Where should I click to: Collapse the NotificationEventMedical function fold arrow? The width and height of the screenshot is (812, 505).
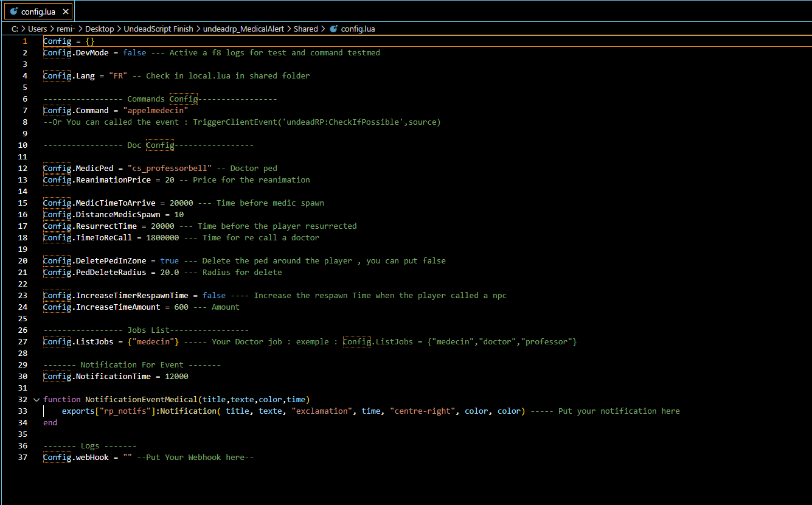click(36, 400)
